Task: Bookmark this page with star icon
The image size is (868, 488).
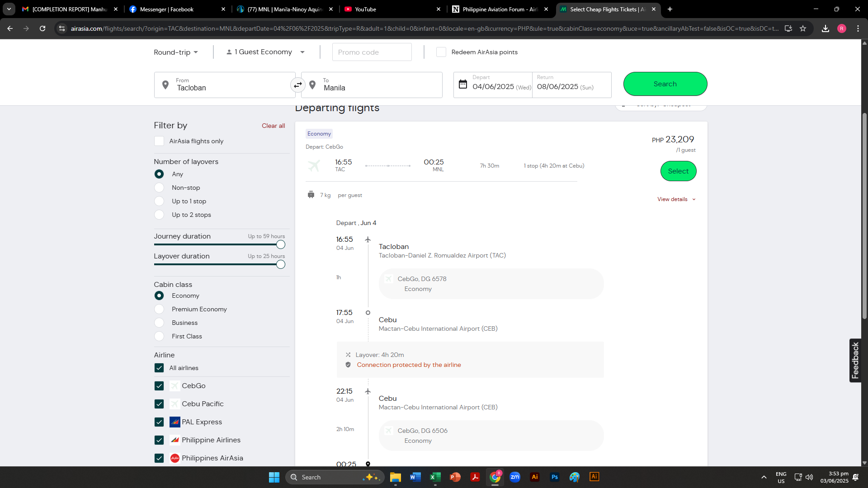Action: 803,28
